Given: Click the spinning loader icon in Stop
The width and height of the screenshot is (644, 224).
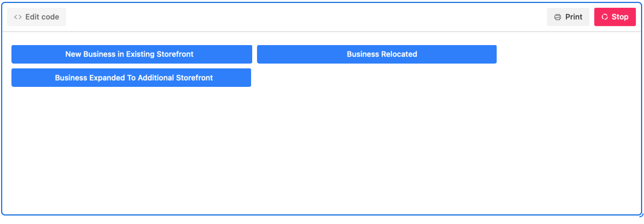Looking at the screenshot, I should [x=604, y=17].
